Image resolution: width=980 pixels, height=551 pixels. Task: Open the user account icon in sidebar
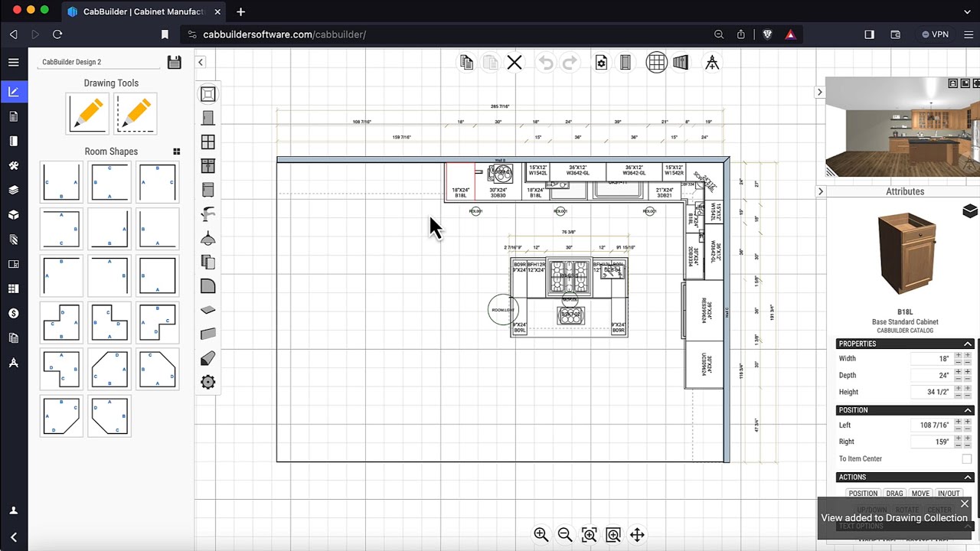tap(13, 510)
